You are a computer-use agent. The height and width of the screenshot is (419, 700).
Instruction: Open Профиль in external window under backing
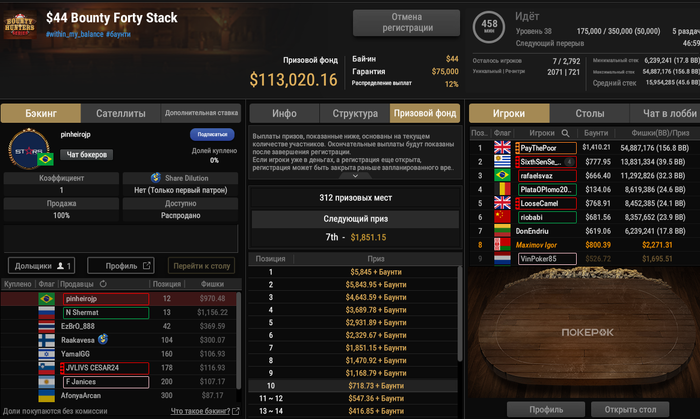[x=121, y=266]
